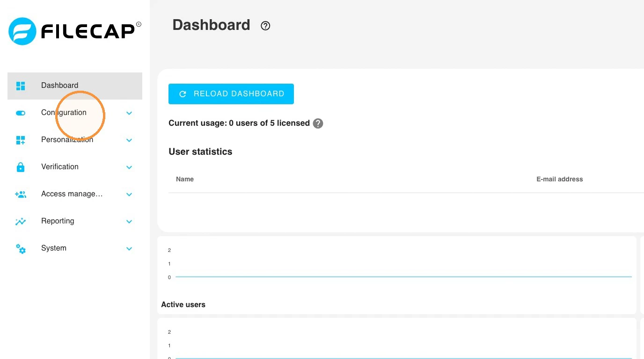This screenshot has height=359, width=644.
Task: Open the System menu item
Action: tap(75, 249)
